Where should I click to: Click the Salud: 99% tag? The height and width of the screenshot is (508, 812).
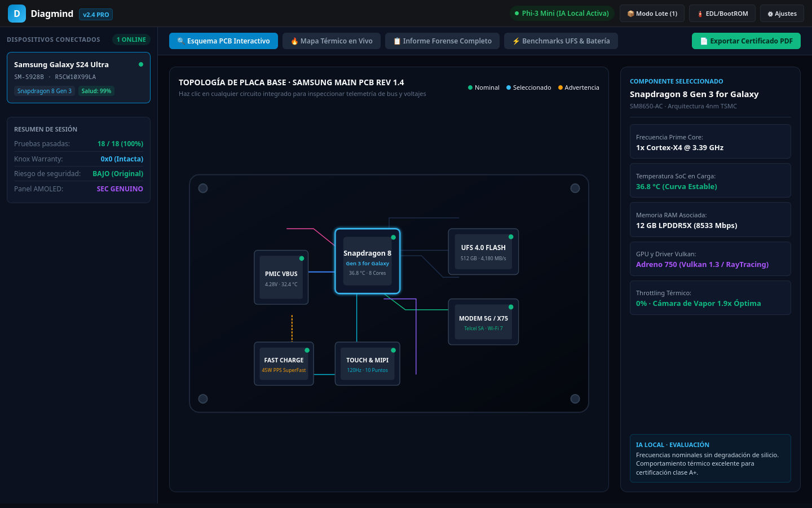click(96, 91)
